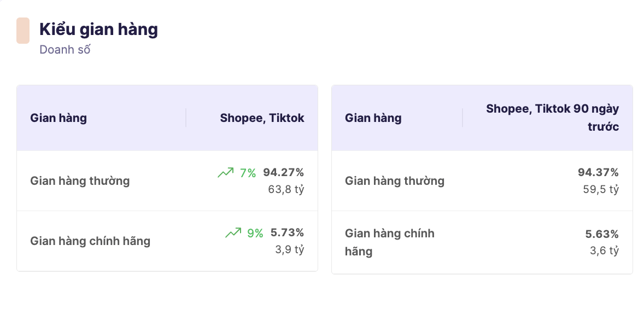The image size is (644, 315).
Task: Click the 94.27% share value
Action: coord(283,173)
